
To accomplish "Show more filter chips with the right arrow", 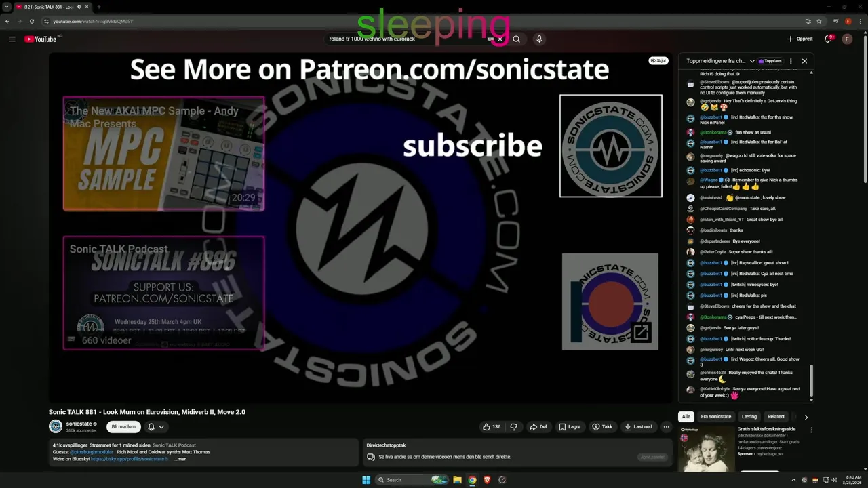I will coord(806,418).
